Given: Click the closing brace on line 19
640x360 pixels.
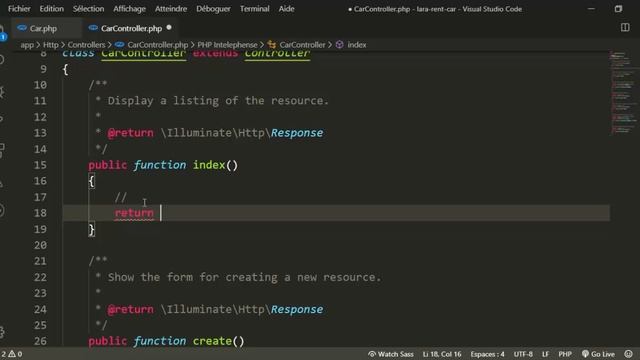Looking at the screenshot, I should (x=91, y=229).
